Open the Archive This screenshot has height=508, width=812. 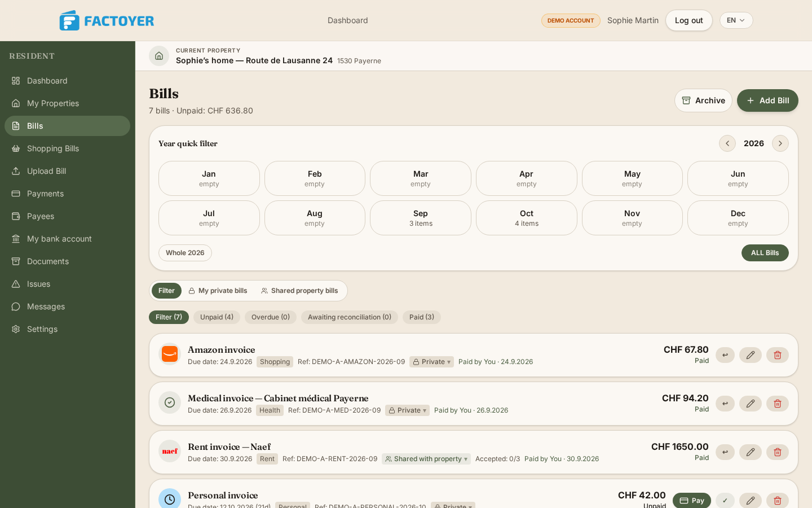[x=703, y=100]
